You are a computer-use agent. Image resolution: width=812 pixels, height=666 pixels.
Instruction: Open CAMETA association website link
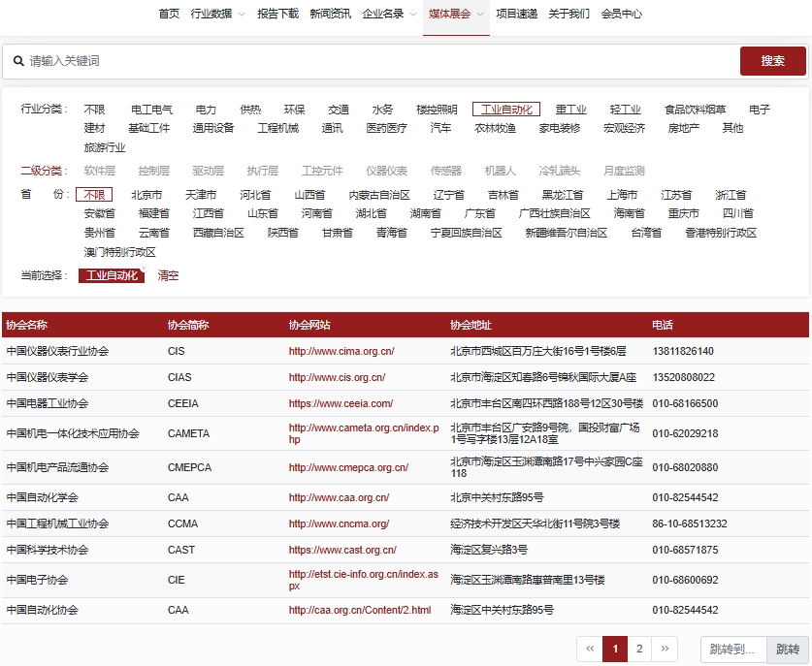tap(364, 433)
